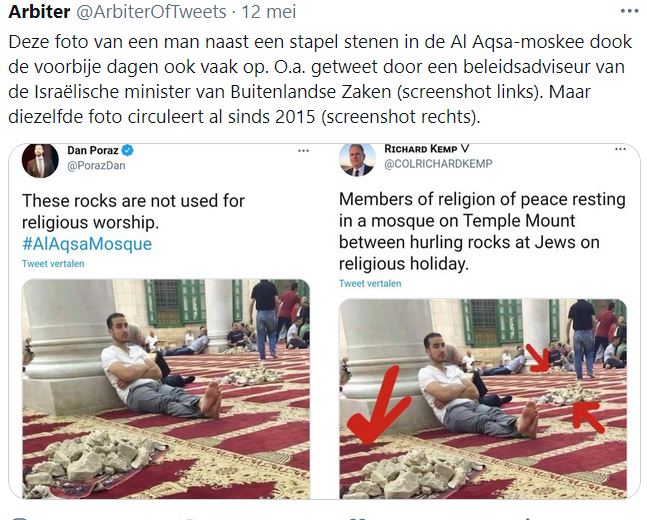Click 'Tweet vertalen' under Richard Kemp's tweet

[x=370, y=284]
